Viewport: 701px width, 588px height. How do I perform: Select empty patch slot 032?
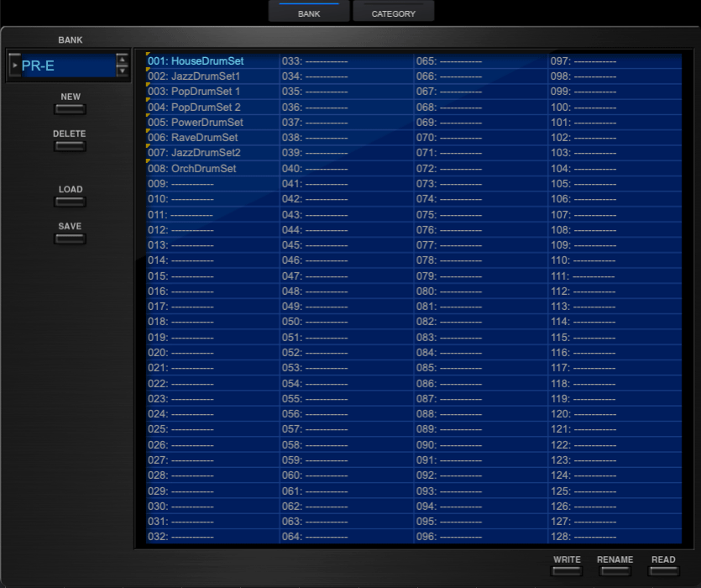(x=212, y=537)
